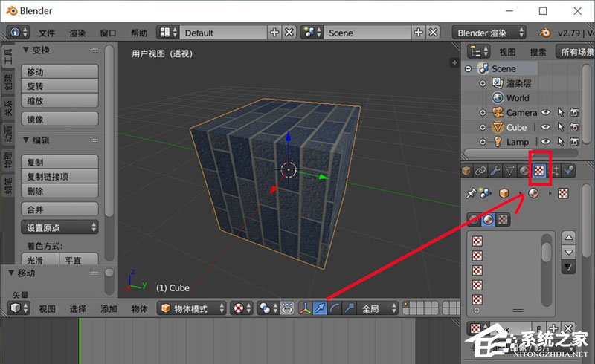
Task: Click the Blender logo icon in header
Action: click(547, 33)
